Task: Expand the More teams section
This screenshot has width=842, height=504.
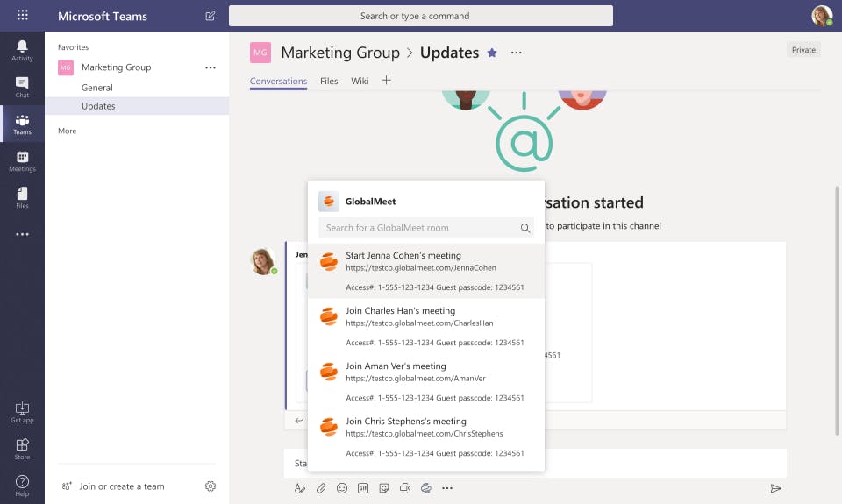Action: (x=68, y=131)
